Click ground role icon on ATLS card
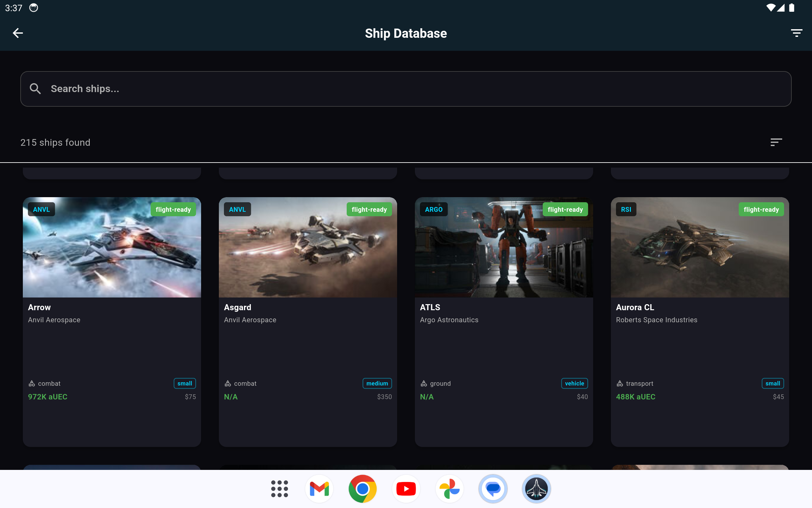Viewport: 812px width, 508px height. tap(424, 383)
